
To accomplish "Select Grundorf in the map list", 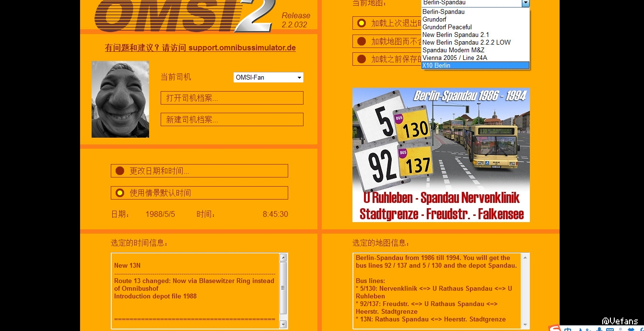I will click(x=475, y=19).
